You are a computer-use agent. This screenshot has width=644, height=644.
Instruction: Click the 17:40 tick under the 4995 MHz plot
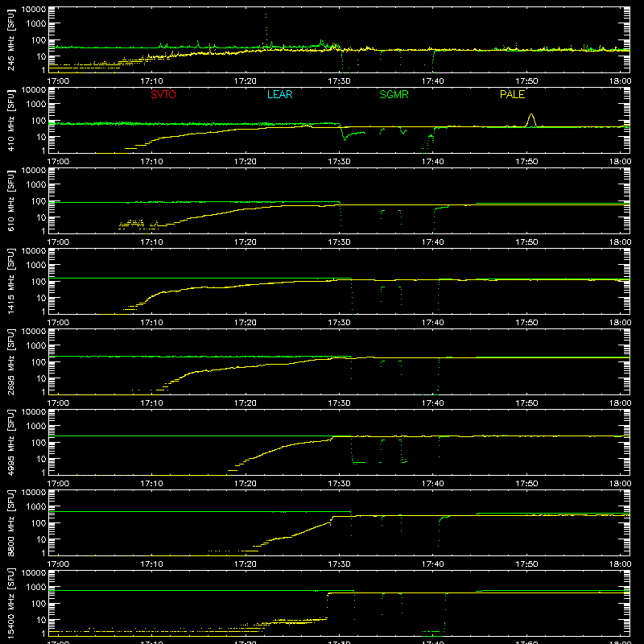click(x=432, y=484)
